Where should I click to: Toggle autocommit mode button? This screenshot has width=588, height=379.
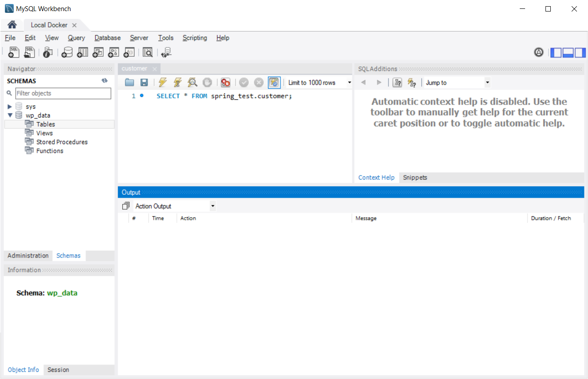click(274, 82)
